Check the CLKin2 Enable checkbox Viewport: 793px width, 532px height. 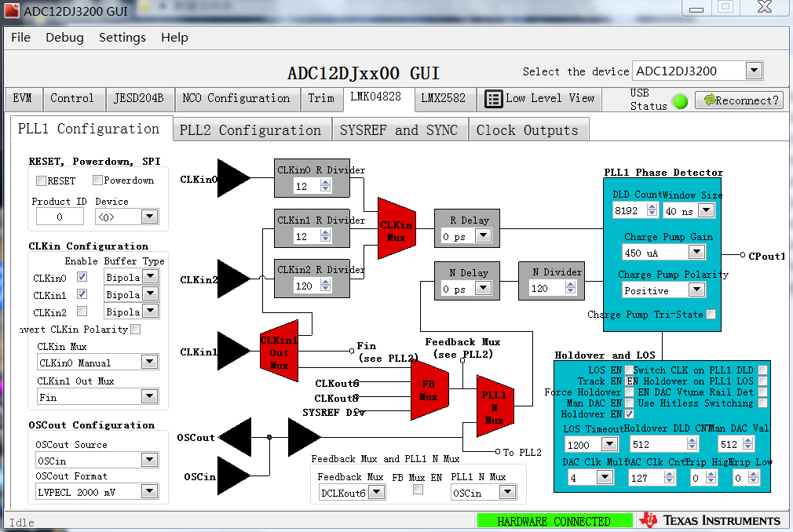(x=82, y=312)
